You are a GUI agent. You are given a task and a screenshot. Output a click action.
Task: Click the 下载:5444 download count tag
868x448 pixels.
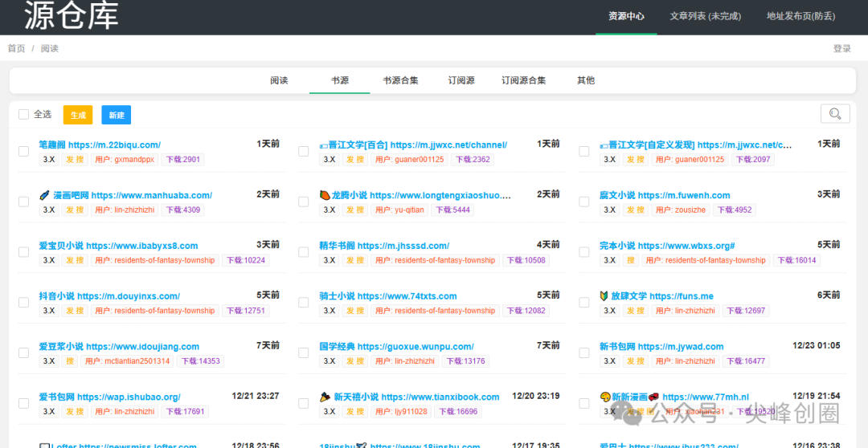click(452, 210)
